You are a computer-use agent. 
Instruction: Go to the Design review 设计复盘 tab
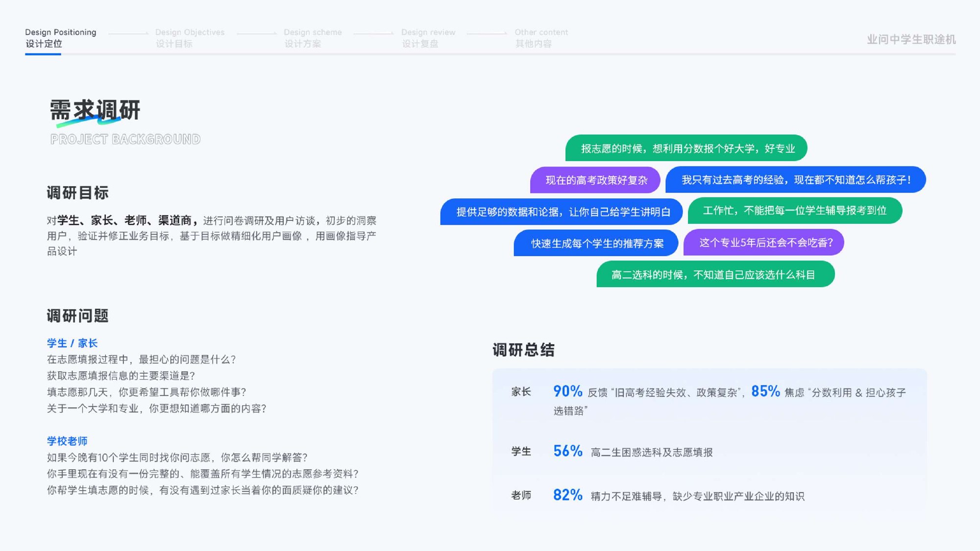pyautogui.click(x=428, y=38)
